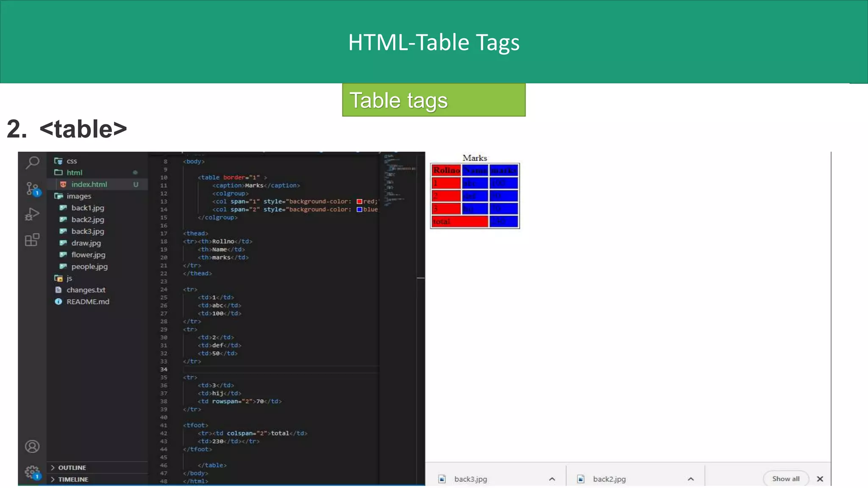Open the Search view in activity bar
Viewport: 868px width, 488px height.
[x=33, y=163]
